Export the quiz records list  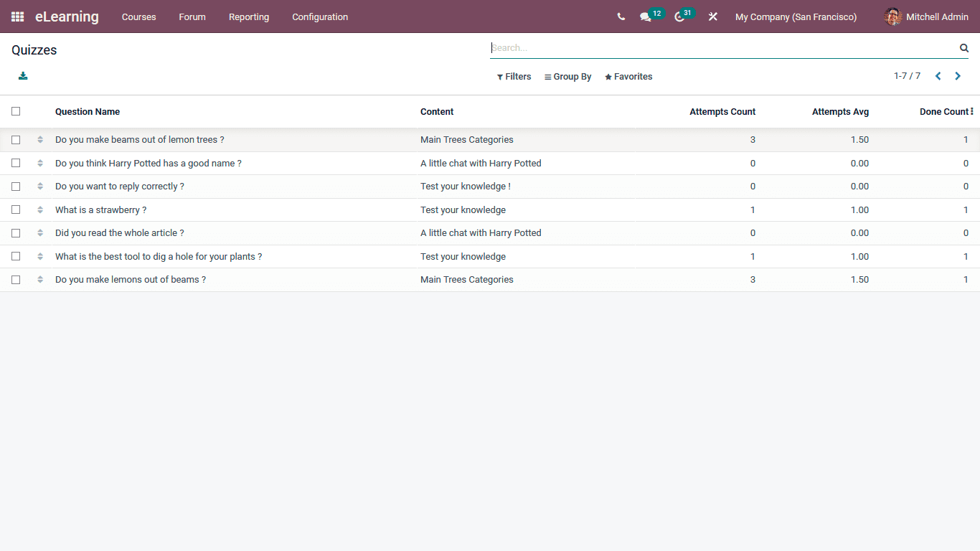click(x=22, y=75)
